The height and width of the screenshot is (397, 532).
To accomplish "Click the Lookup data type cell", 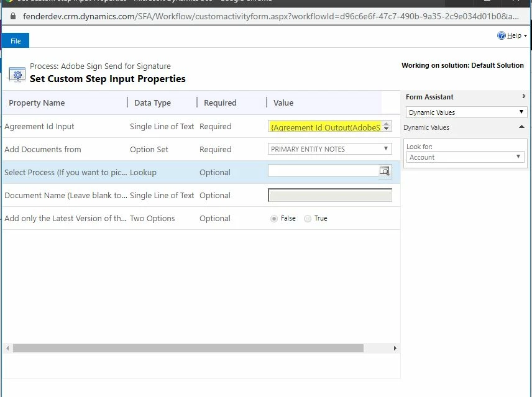I will tap(143, 173).
